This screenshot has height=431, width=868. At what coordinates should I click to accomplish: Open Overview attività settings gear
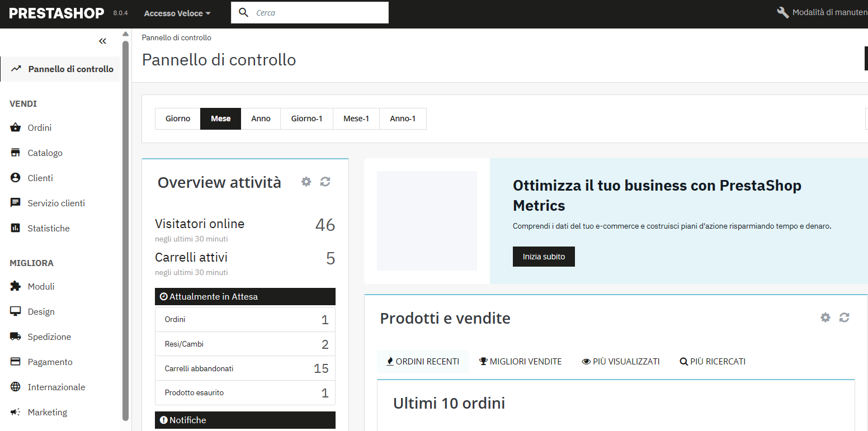tap(306, 182)
